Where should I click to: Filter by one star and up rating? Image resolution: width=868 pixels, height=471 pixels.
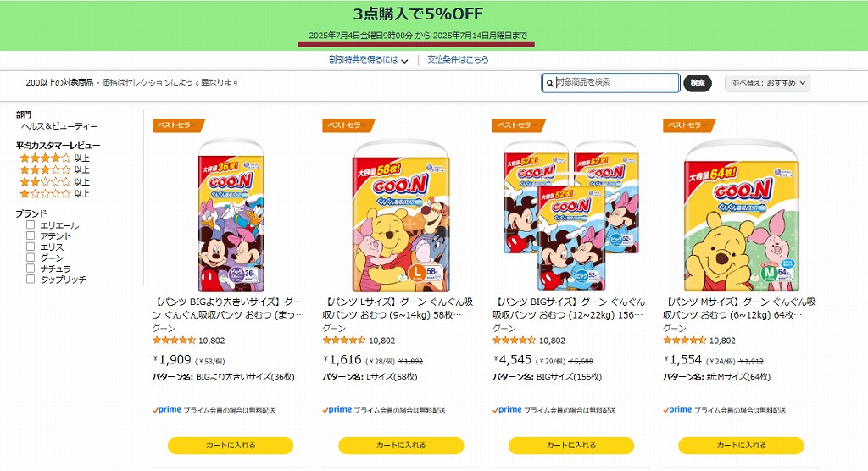[54, 194]
